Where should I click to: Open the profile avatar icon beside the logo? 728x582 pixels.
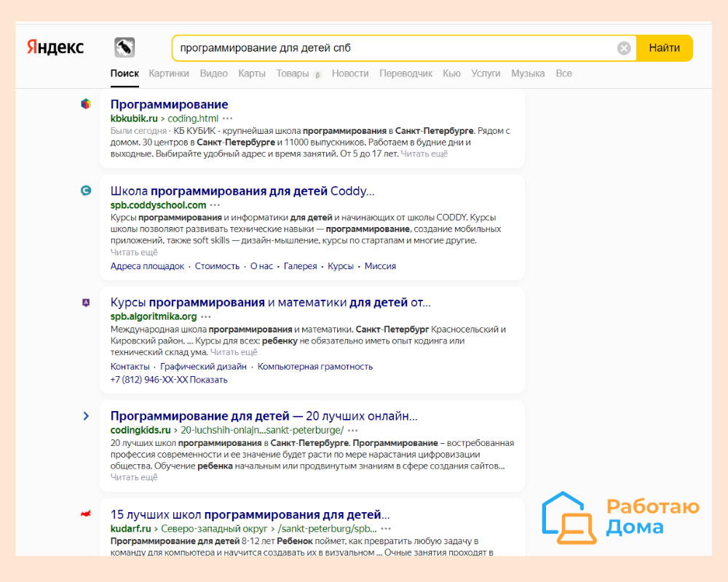click(x=124, y=47)
